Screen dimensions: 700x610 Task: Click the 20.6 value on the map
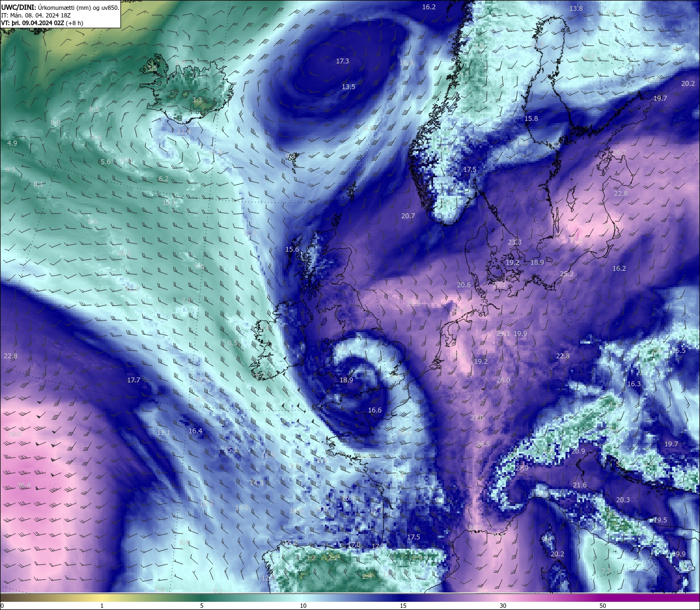coord(464,285)
